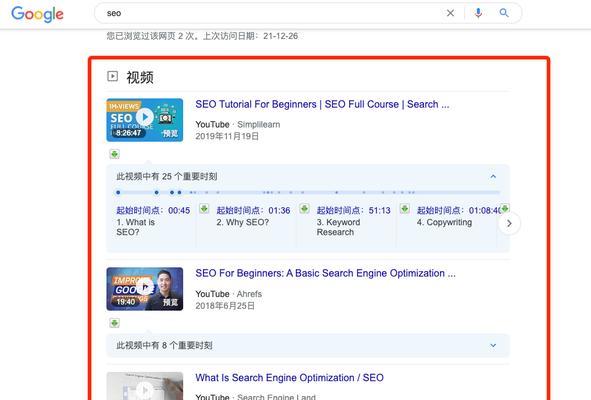
Task: Click the video section play-square icon
Action: coord(112,77)
